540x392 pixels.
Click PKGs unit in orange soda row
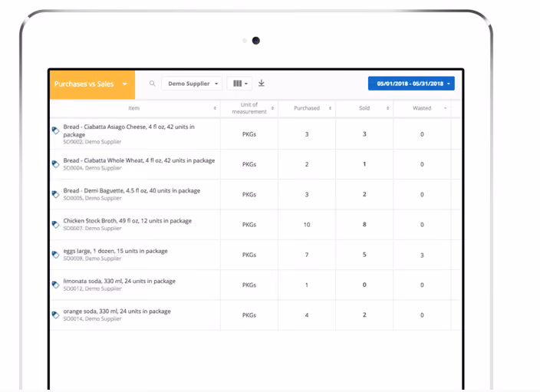click(249, 315)
